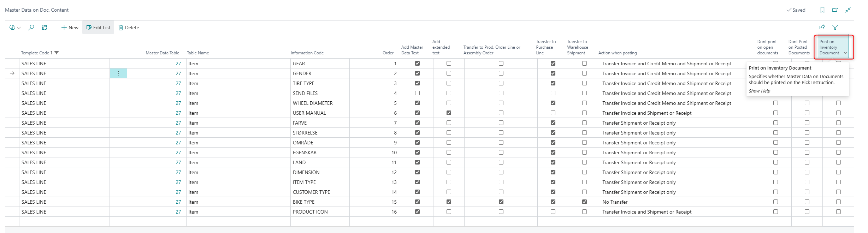The height and width of the screenshot is (233, 868).
Task: Click the Transfer to Purchase Line column header
Action: [546, 47]
